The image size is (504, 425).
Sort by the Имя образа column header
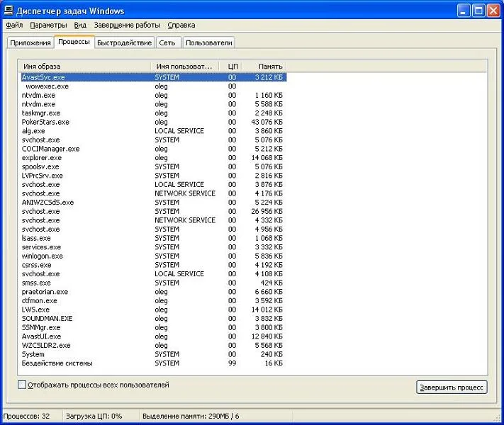point(84,67)
